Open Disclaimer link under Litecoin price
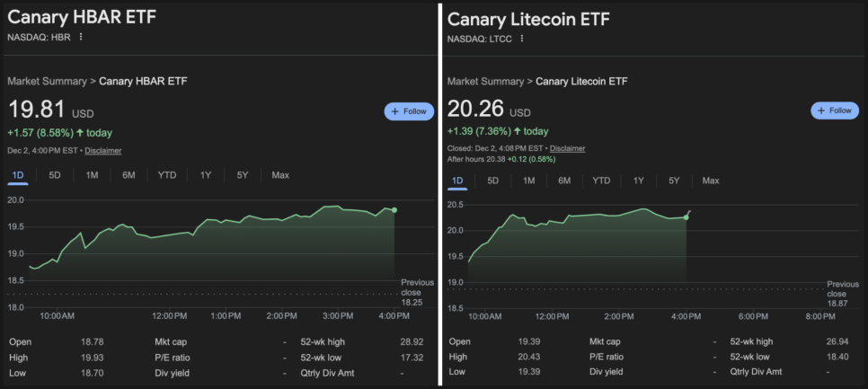This screenshot has height=389, width=868. tap(567, 148)
